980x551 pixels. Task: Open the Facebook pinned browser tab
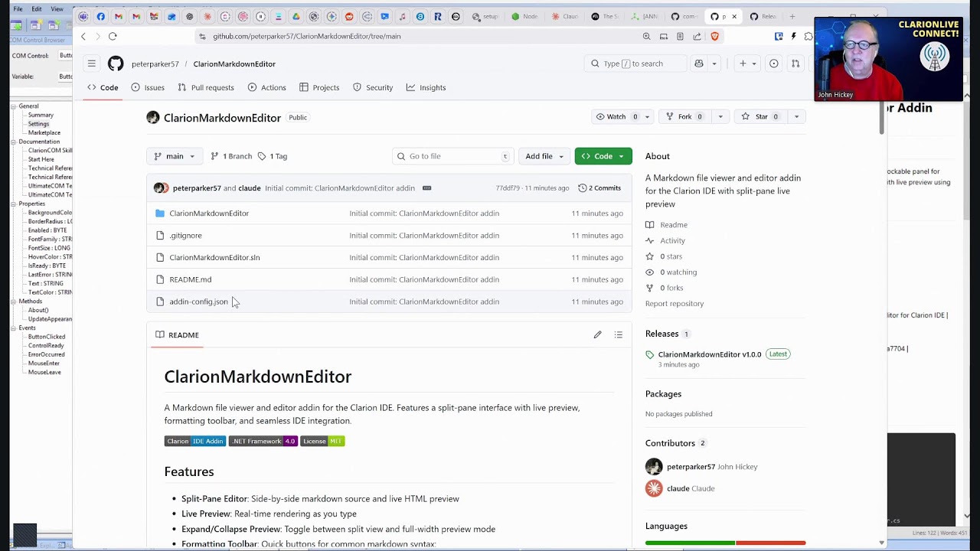[100, 16]
